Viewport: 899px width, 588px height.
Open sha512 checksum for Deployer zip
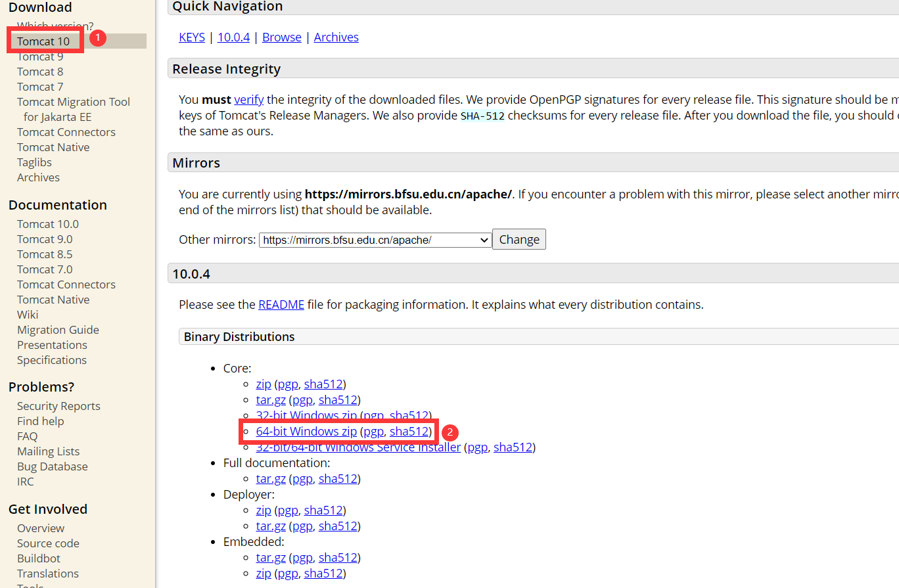coord(323,510)
